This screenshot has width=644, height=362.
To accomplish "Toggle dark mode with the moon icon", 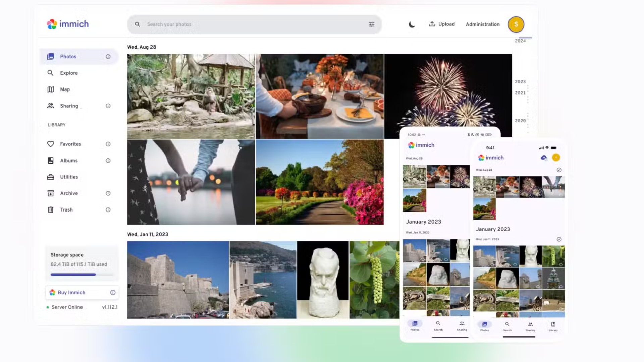I will point(412,24).
